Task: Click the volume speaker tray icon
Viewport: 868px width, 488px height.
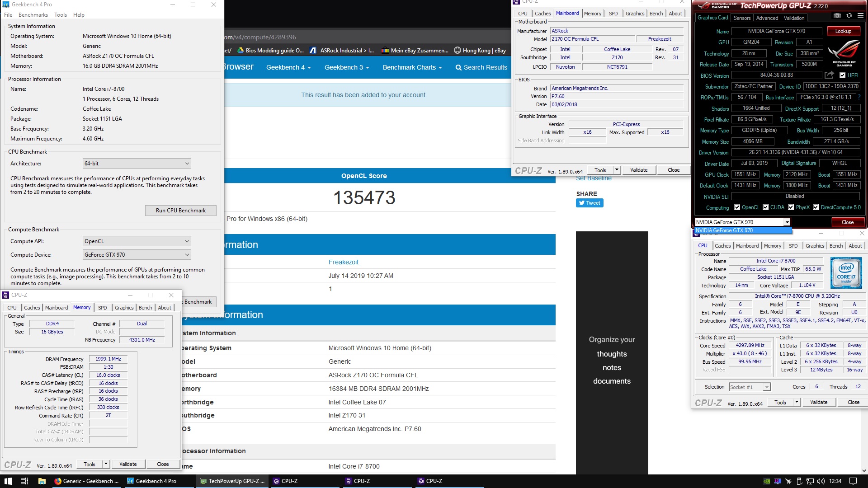Action: coord(821,481)
